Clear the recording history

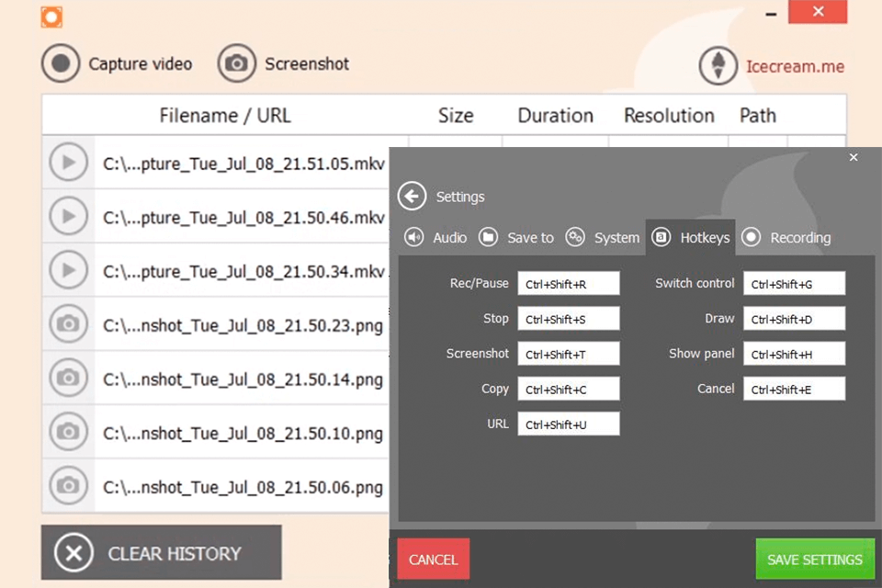pos(161,553)
